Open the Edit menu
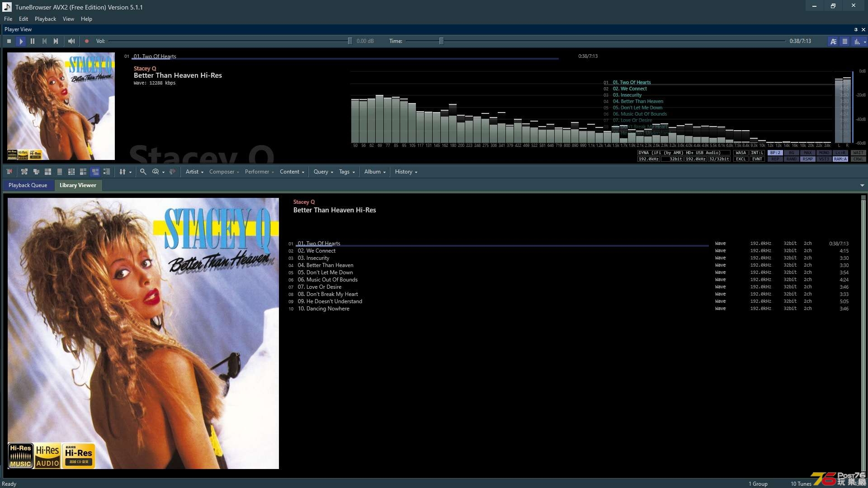The image size is (868, 488). click(x=24, y=19)
